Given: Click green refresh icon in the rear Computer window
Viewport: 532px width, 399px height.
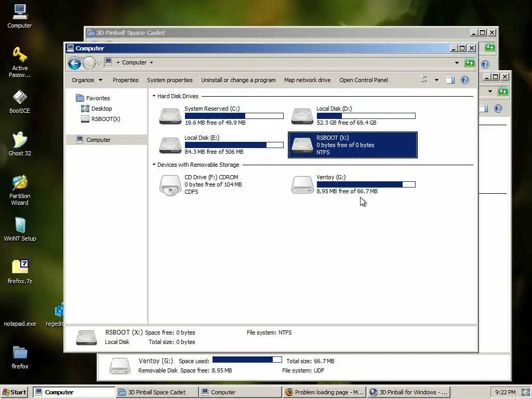Looking at the screenshot, I should 503,91.
